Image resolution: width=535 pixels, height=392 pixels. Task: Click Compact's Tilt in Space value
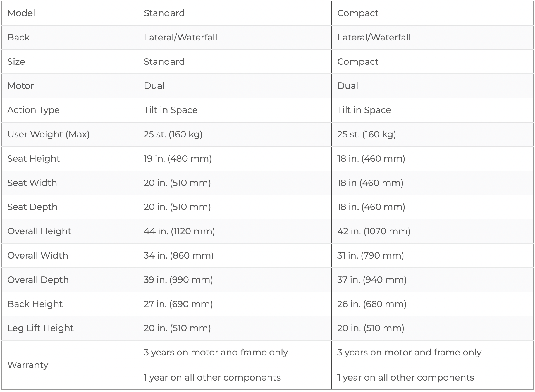pos(364,110)
